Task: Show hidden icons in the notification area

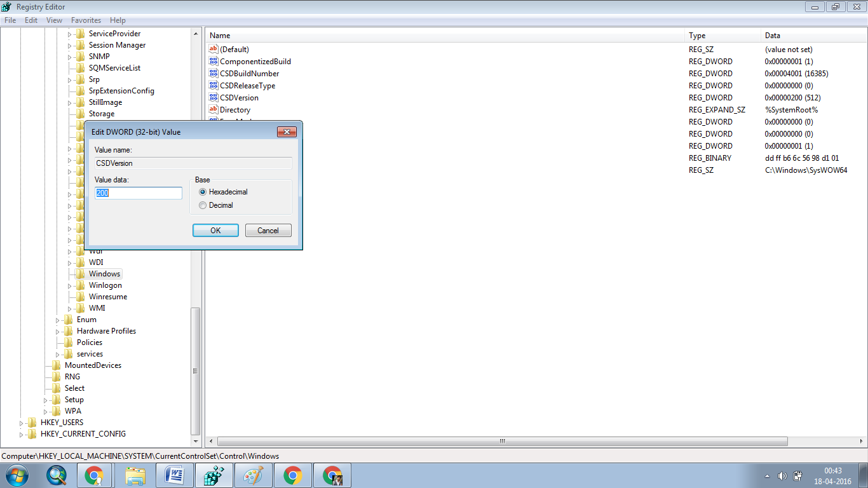Action: point(767,475)
